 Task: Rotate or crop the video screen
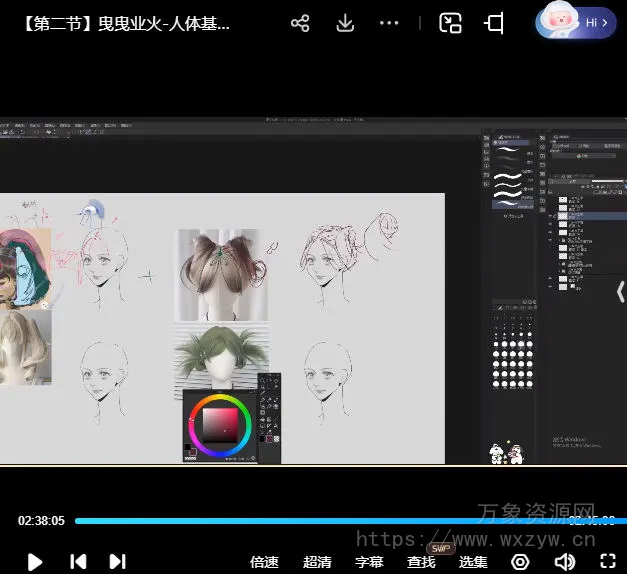pos(494,23)
